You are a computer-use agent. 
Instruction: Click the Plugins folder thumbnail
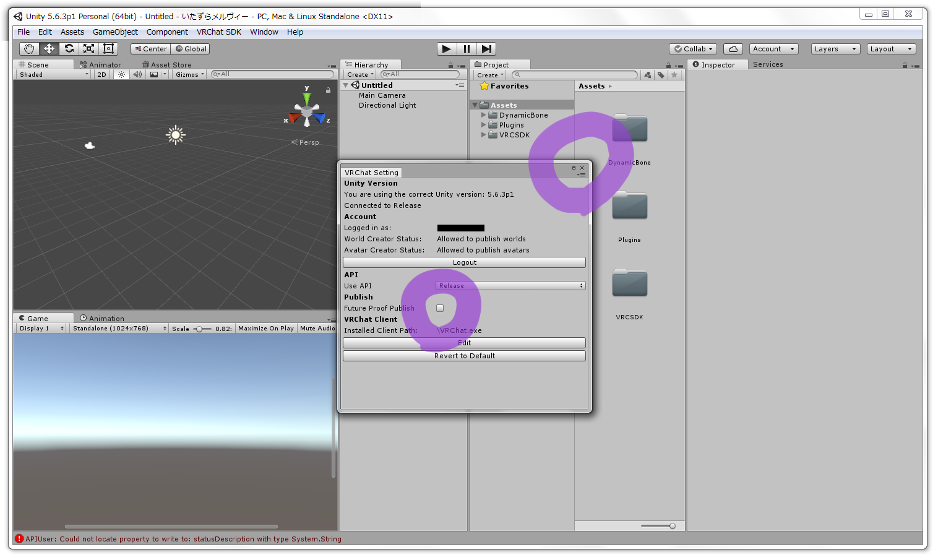629,205
